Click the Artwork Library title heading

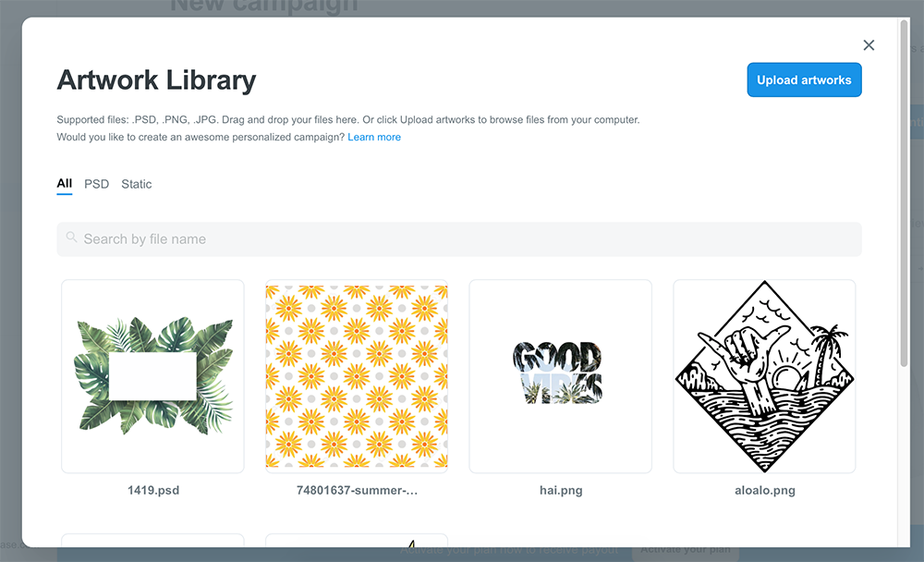pos(157,80)
